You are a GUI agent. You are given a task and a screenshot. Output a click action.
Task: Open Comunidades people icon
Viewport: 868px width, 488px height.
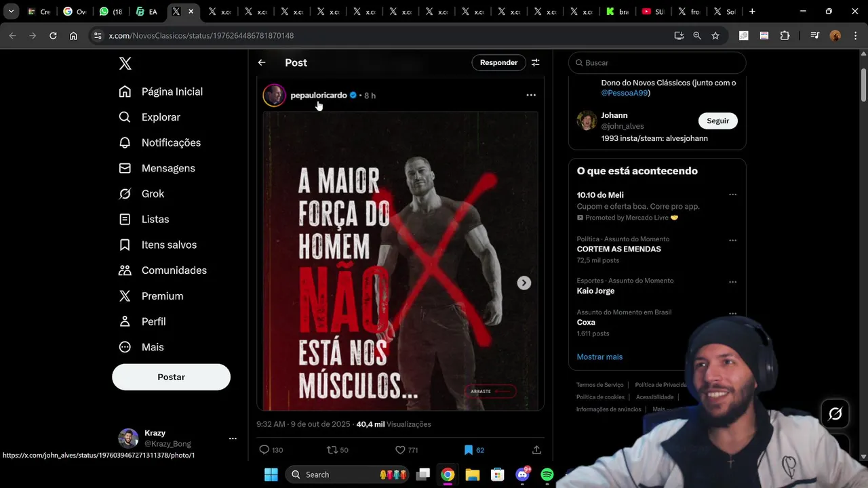pos(125,270)
